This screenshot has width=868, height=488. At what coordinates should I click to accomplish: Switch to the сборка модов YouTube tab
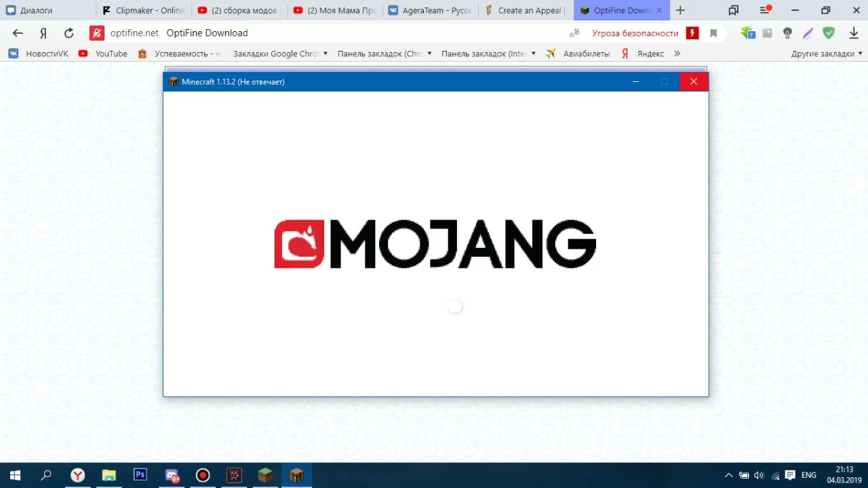(239, 10)
